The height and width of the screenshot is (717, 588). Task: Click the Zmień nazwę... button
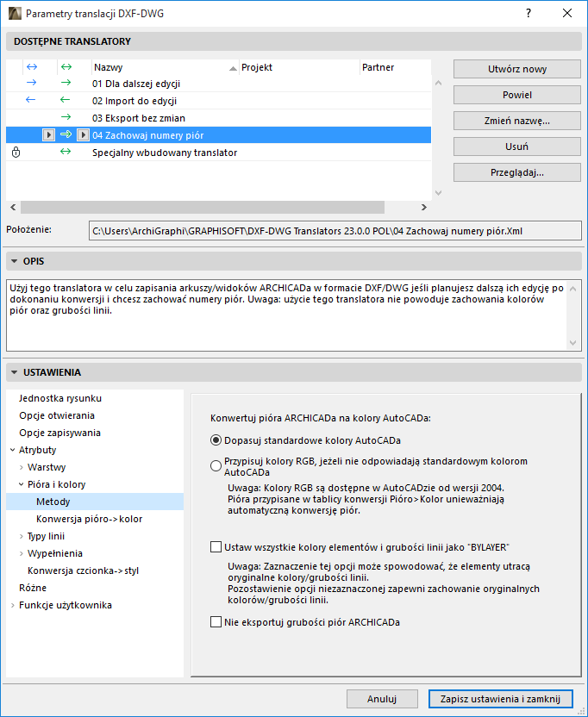tap(517, 121)
